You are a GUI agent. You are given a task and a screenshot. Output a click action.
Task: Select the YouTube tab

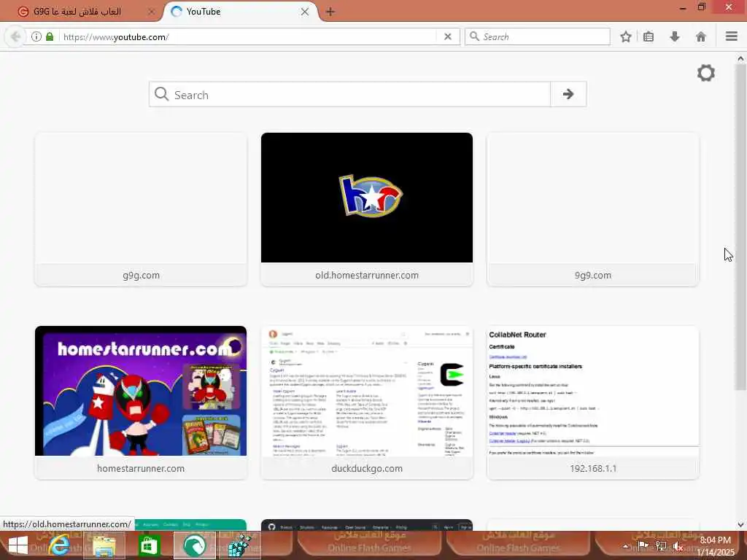tap(239, 12)
